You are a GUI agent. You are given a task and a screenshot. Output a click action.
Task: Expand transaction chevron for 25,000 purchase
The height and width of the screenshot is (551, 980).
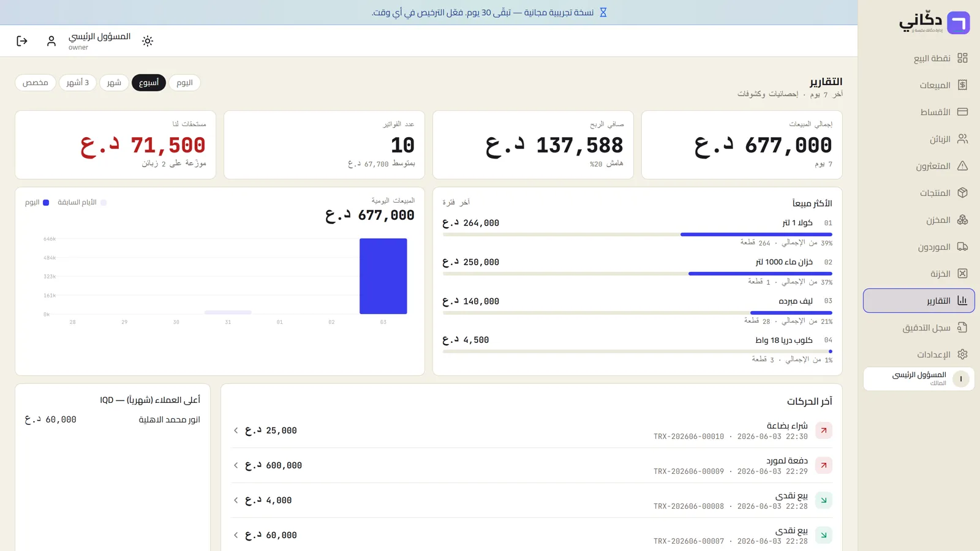tap(236, 430)
